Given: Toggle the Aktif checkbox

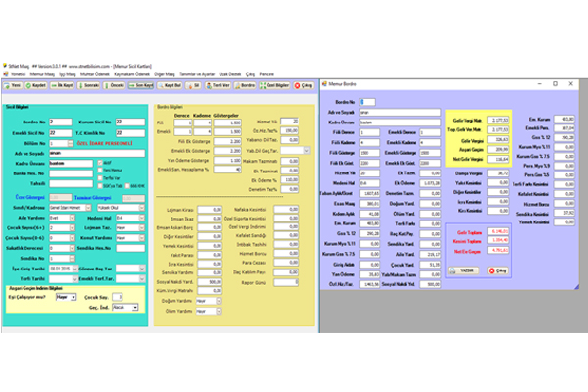Looking at the screenshot, I should coord(101,163).
